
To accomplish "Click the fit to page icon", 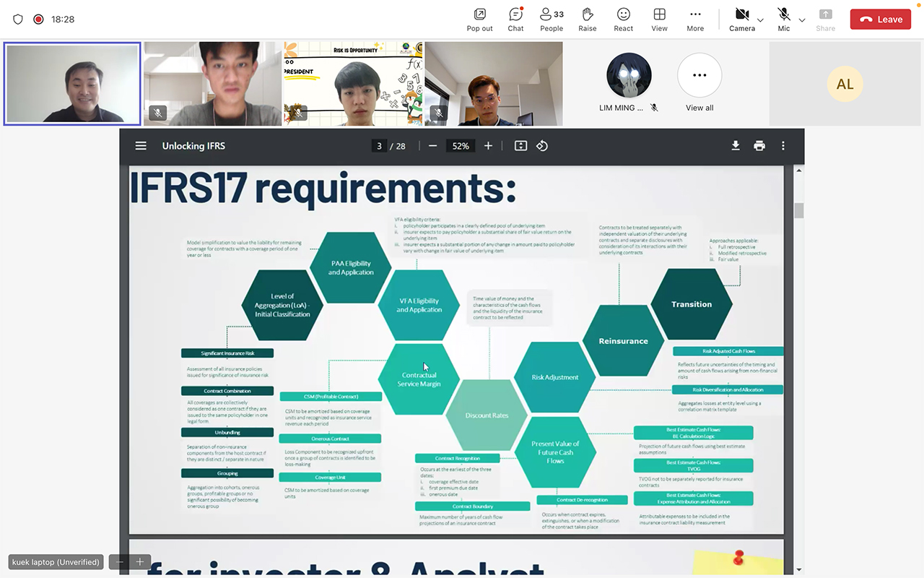I will click(x=520, y=146).
